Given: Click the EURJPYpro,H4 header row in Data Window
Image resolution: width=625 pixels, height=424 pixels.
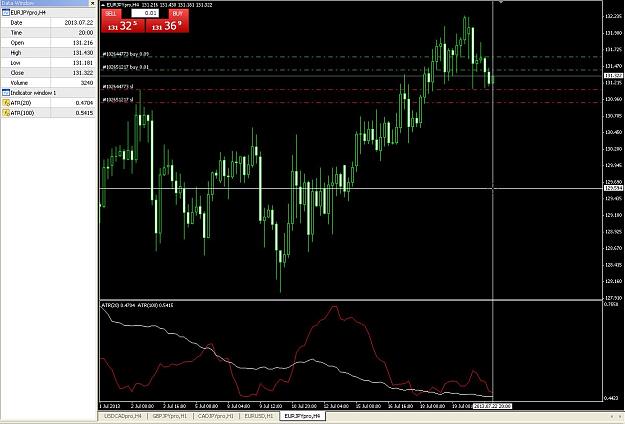Looking at the screenshot, I should click(x=49, y=13).
